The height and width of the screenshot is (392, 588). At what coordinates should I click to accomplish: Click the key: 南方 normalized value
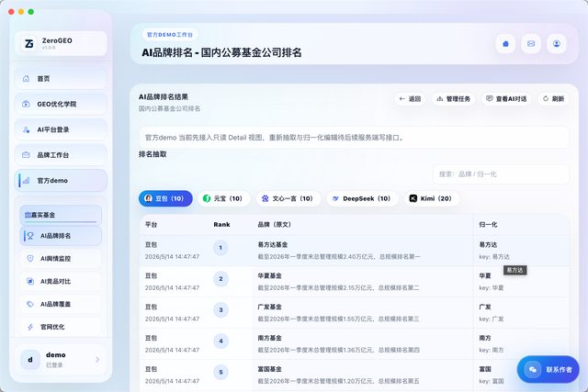[492, 350]
